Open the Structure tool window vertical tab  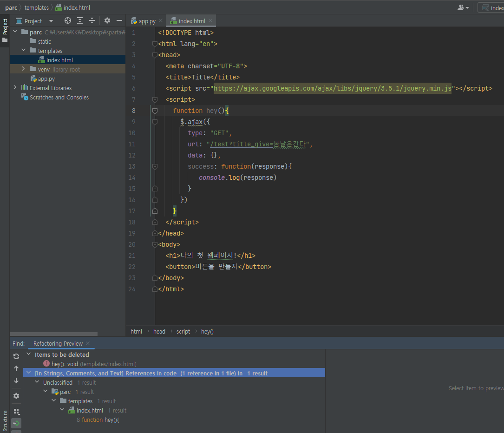[x=5, y=420]
